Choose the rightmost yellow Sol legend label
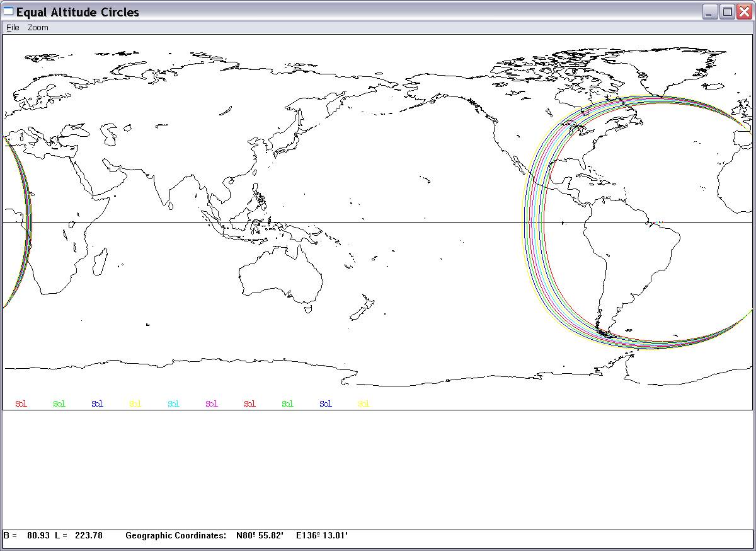This screenshot has height=551, width=756. (x=364, y=404)
